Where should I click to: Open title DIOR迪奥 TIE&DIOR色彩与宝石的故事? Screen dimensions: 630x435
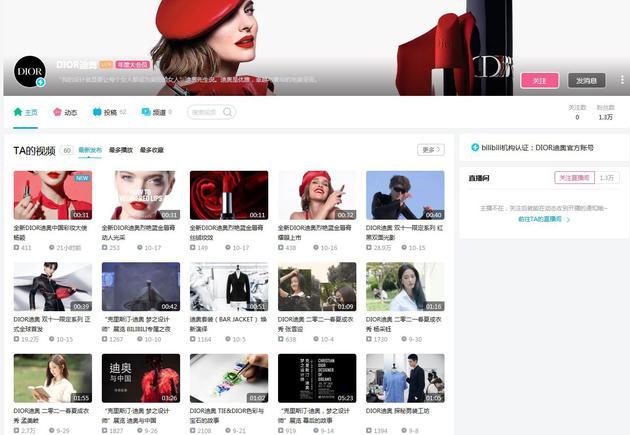tap(227, 415)
